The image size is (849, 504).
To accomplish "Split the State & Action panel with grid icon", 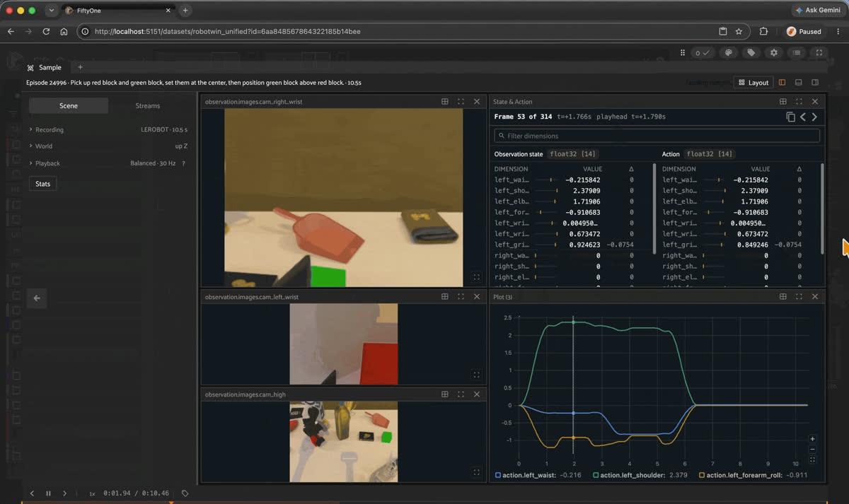I will [783, 102].
